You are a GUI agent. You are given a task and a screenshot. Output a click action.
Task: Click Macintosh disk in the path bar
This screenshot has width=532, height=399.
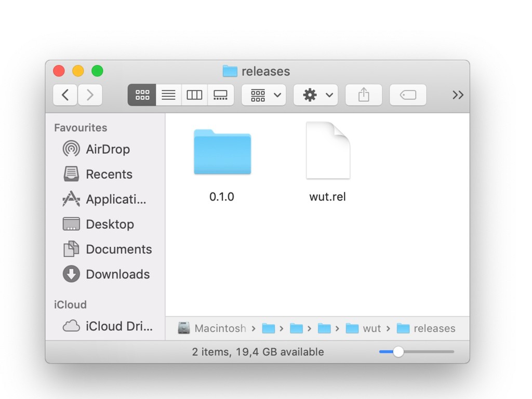(x=212, y=328)
